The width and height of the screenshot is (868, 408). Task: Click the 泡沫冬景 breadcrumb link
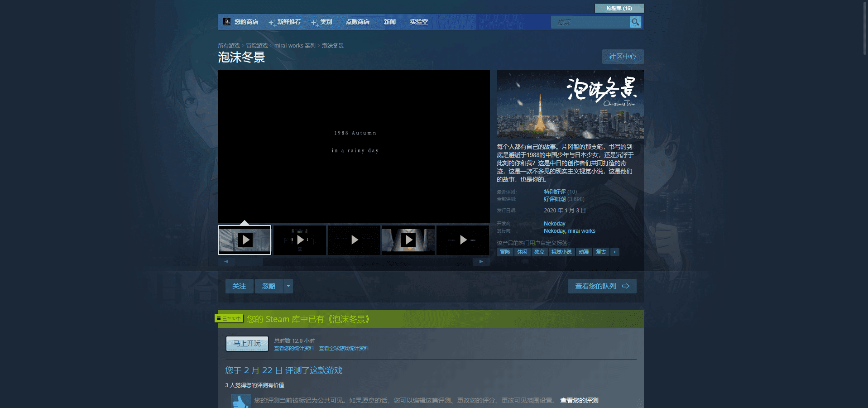point(333,46)
